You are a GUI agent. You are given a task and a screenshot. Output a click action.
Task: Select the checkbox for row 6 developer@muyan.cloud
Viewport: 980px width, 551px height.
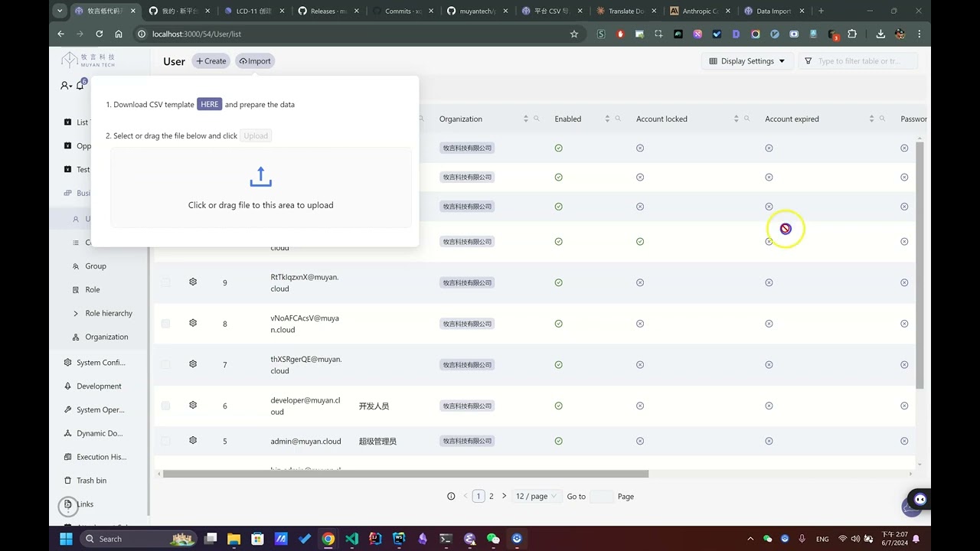[x=165, y=406]
